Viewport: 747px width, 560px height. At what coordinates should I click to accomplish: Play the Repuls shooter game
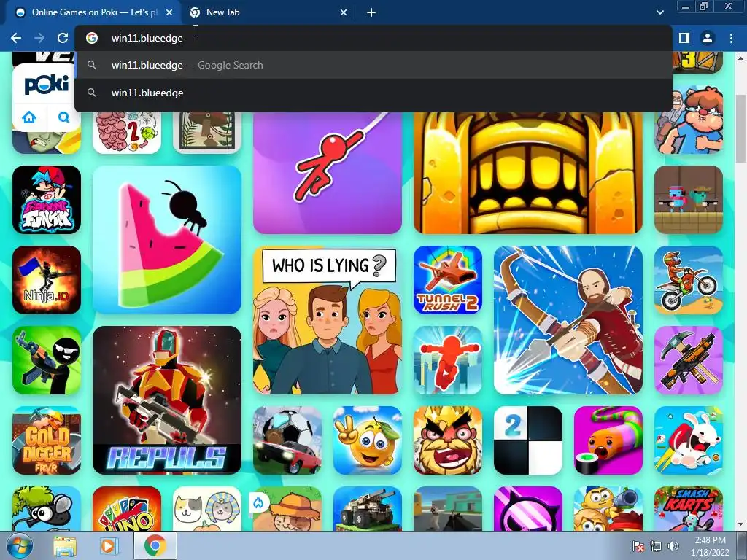[167, 400]
